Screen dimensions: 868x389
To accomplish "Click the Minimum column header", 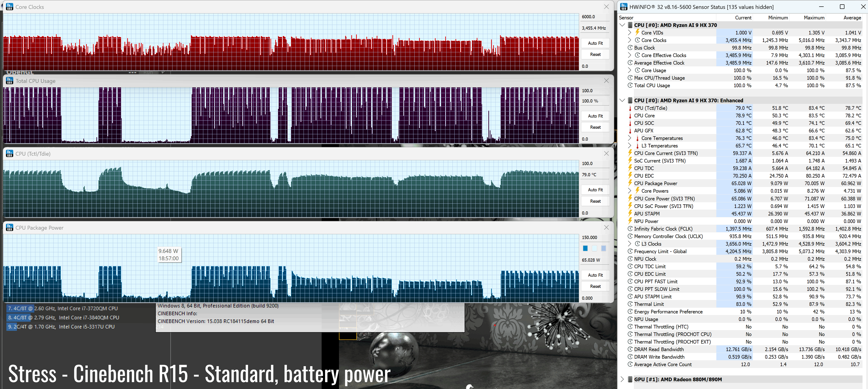I will (x=771, y=18).
